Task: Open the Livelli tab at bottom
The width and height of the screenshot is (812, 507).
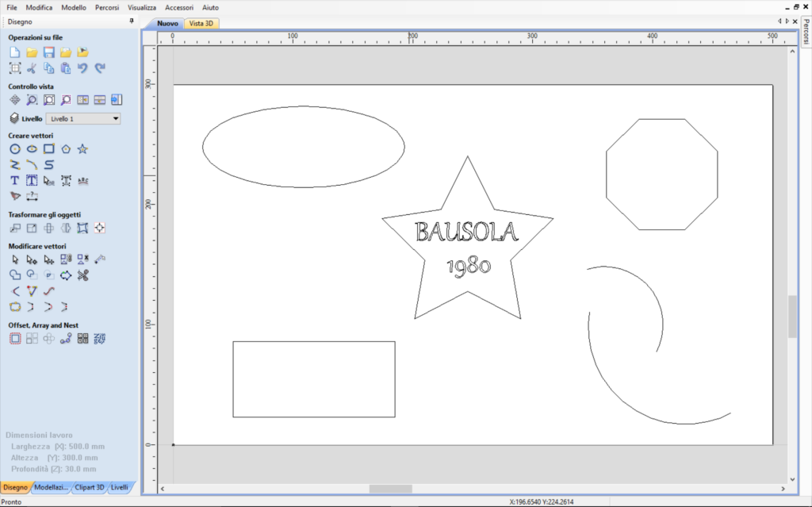Action: [x=119, y=487]
